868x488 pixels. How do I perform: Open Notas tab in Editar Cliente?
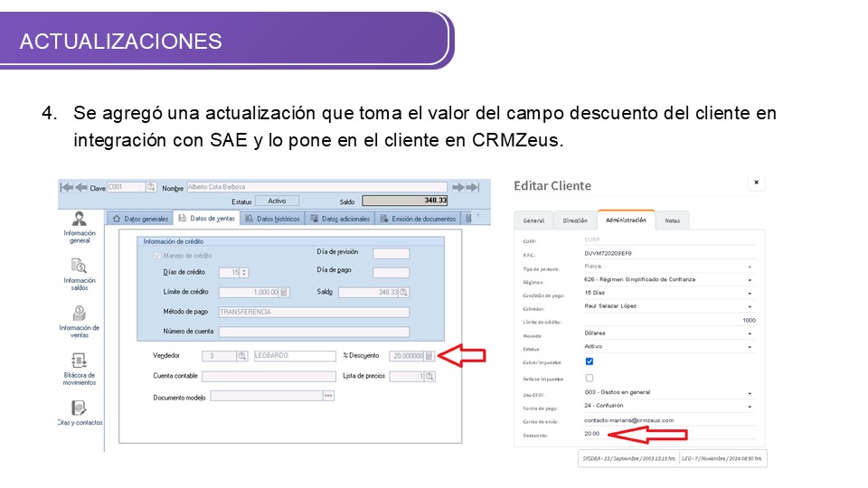[x=672, y=221]
